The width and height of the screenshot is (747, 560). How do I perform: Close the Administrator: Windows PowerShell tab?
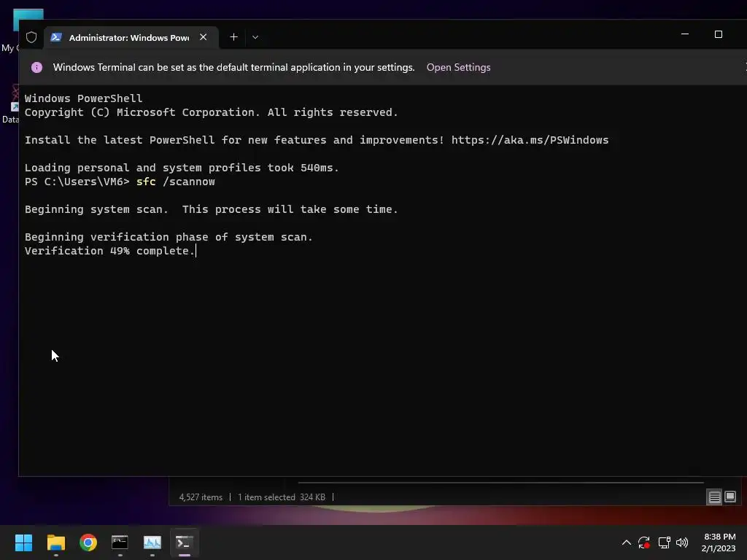click(203, 37)
